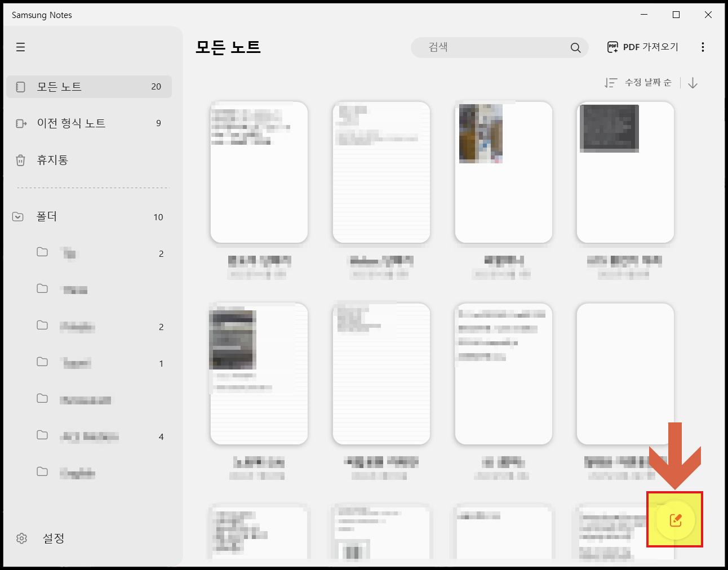This screenshot has width=728, height=570.
Task: Open second note thumbnail in top row
Action: [381, 172]
